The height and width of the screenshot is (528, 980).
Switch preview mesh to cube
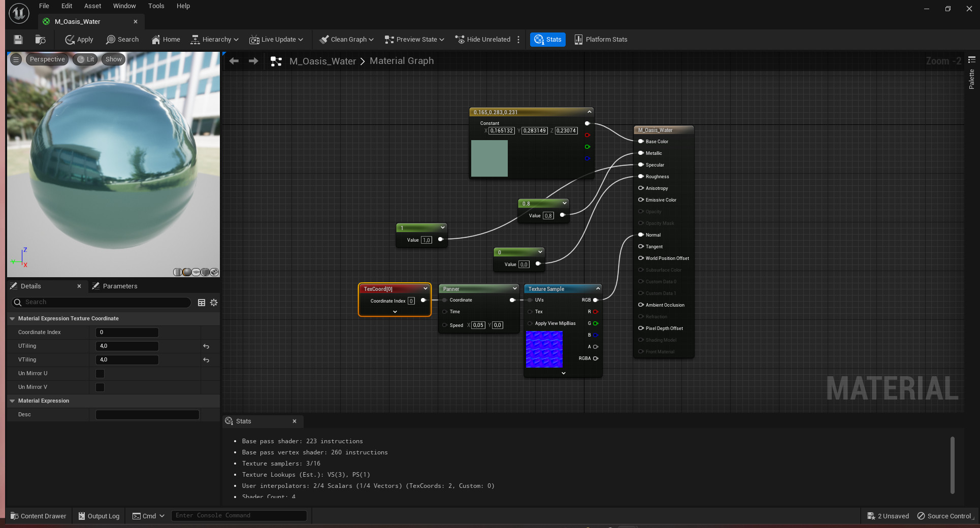point(205,272)
